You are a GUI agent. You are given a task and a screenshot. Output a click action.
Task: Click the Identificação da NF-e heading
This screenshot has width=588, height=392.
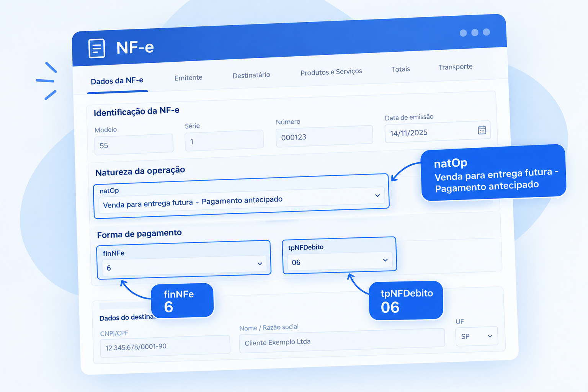(137, 111)
